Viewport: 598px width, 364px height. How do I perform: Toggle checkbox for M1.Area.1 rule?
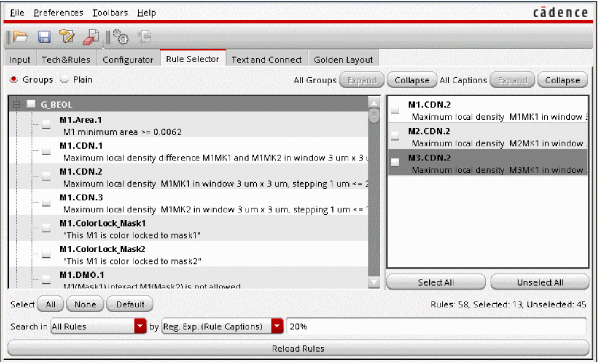46,124
